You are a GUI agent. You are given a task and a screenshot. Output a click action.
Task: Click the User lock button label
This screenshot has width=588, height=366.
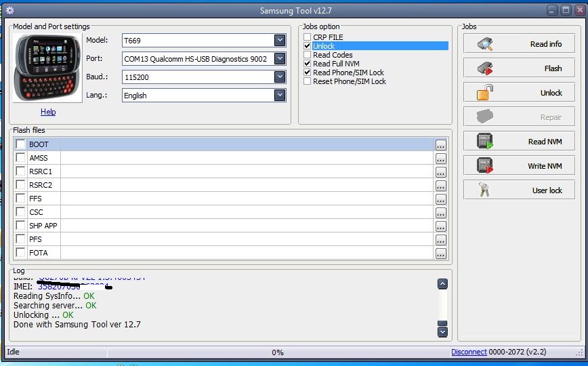(x=547, y=190)
